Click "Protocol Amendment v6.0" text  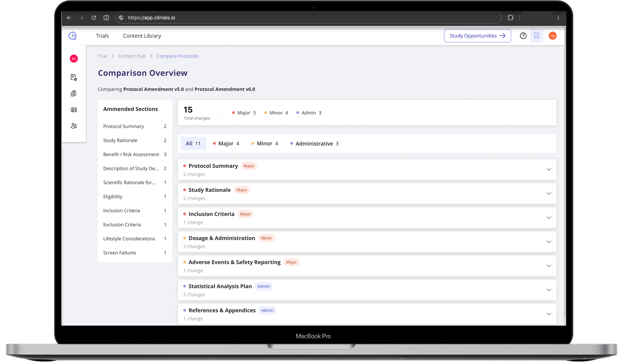(x=225, y=90)
